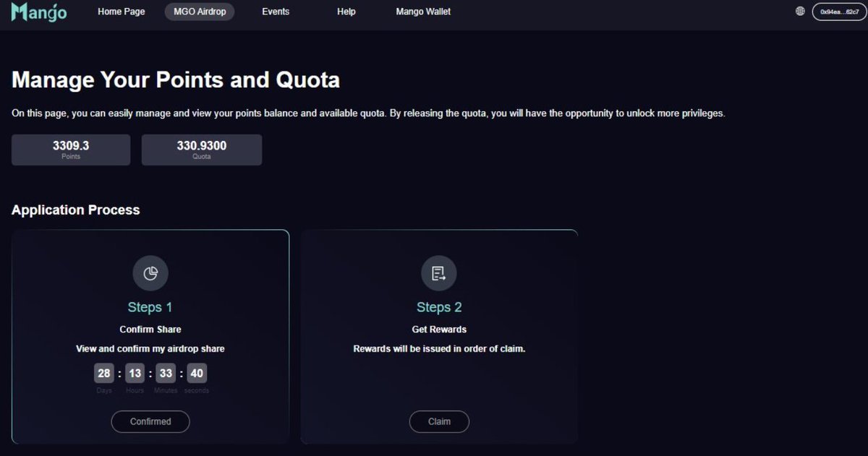Click the pie chart icon in Steps 1
Viewport: 868px width, 456px height.
click(150, 273)
